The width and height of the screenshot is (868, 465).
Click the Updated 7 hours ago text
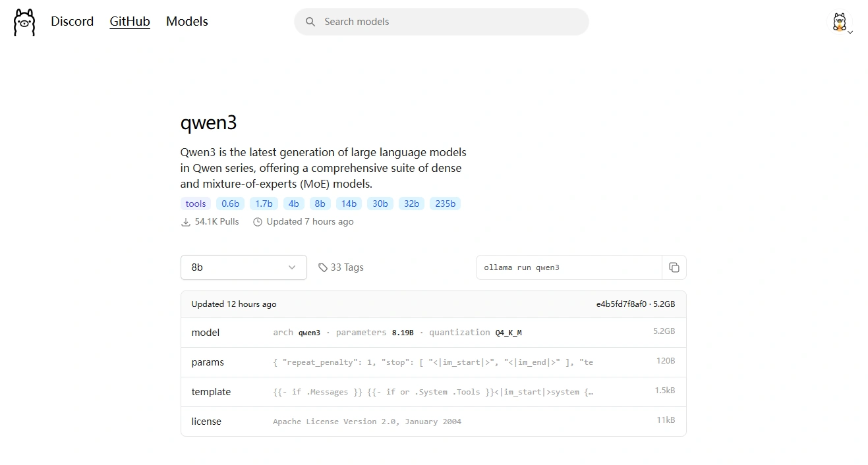(310, 222)
